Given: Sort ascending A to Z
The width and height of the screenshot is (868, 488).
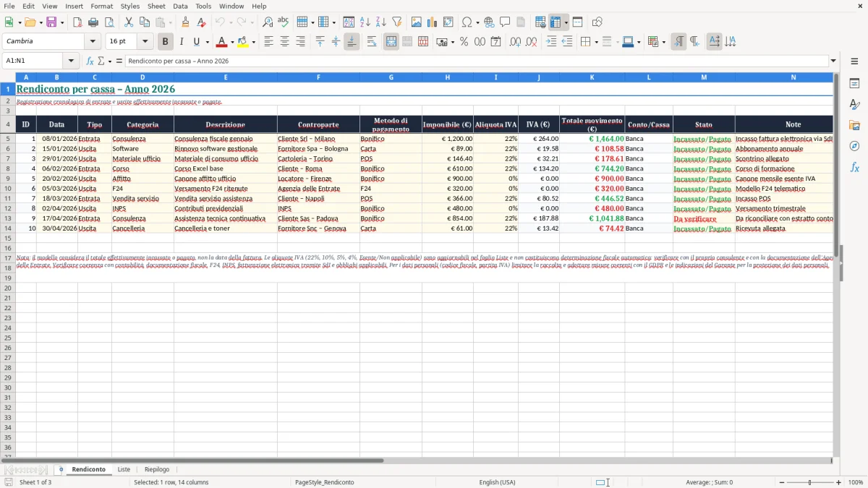Looking at the screenshot, I should click(x=365, y=22).
